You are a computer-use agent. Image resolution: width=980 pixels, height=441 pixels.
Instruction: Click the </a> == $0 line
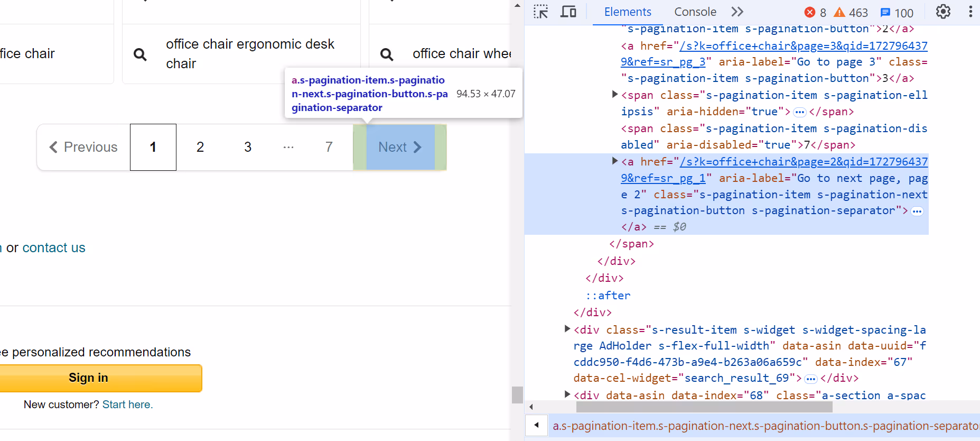click(x=654, y=227)
